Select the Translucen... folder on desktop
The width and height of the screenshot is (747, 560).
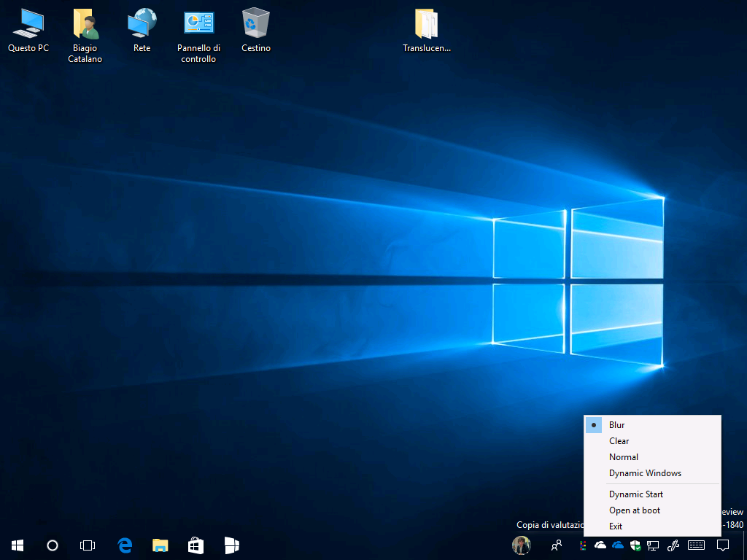(x=426, y=29)
